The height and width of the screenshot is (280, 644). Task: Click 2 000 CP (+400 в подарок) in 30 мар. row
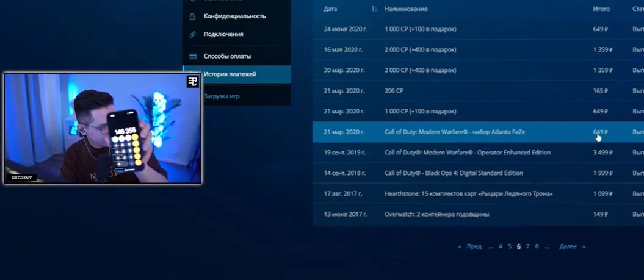tap(420, 70)
